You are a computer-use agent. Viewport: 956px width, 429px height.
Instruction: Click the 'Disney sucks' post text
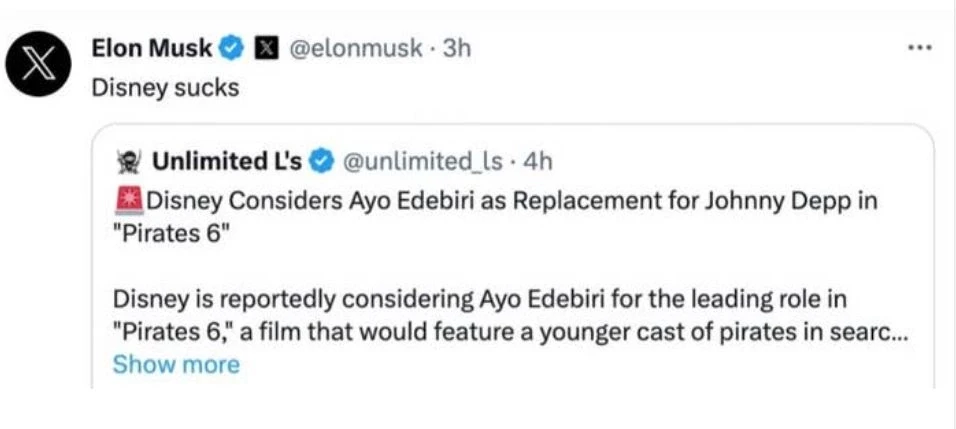point(165,89)
